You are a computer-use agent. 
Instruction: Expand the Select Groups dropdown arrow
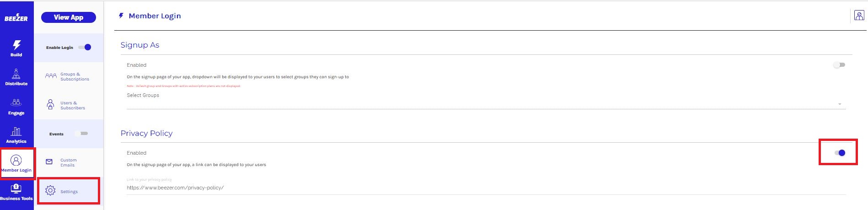pos(840,104)
